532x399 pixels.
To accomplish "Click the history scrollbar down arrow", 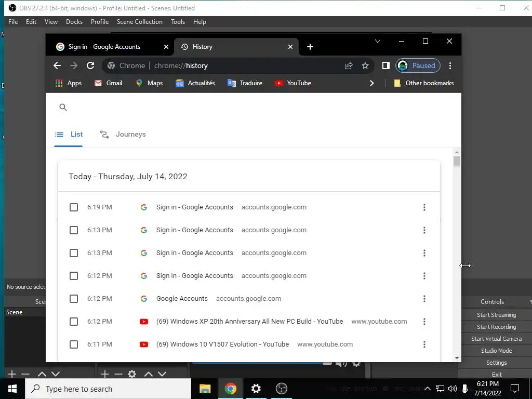I will pyautogui.click(x=457, y=358).
